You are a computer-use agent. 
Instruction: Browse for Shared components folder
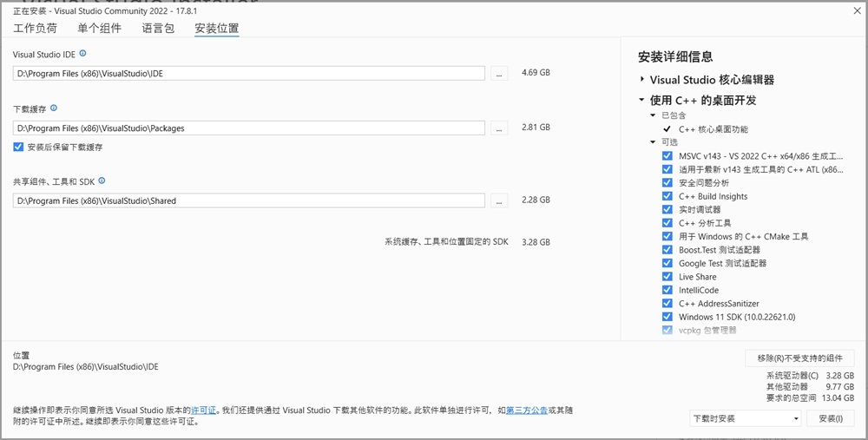click(499, 200)
